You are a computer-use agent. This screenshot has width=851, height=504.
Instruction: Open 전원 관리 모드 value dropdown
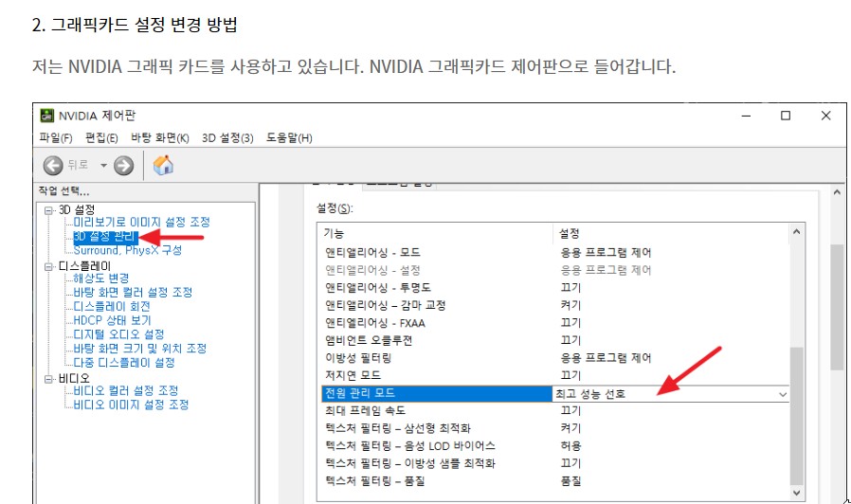pos(782,394)
